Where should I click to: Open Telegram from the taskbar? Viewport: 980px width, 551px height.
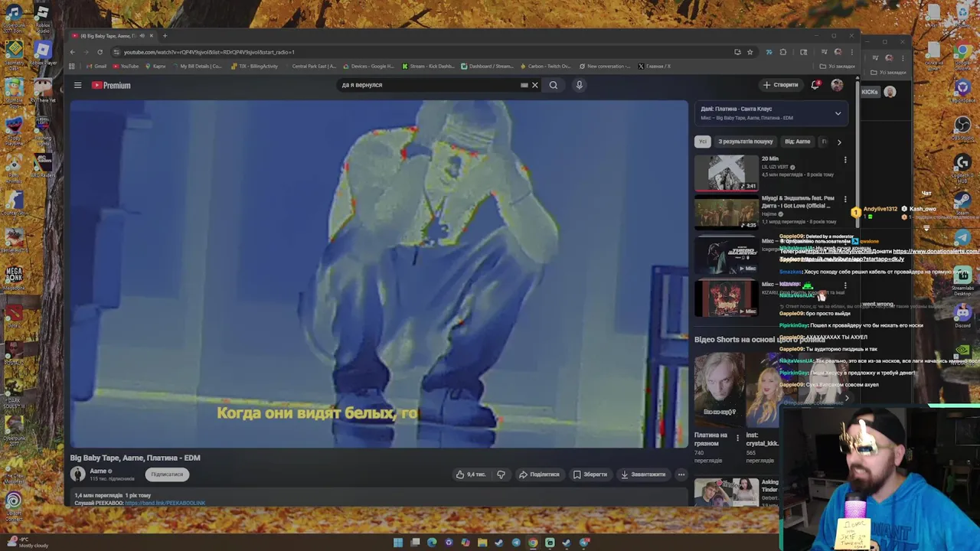click(516, 543)
